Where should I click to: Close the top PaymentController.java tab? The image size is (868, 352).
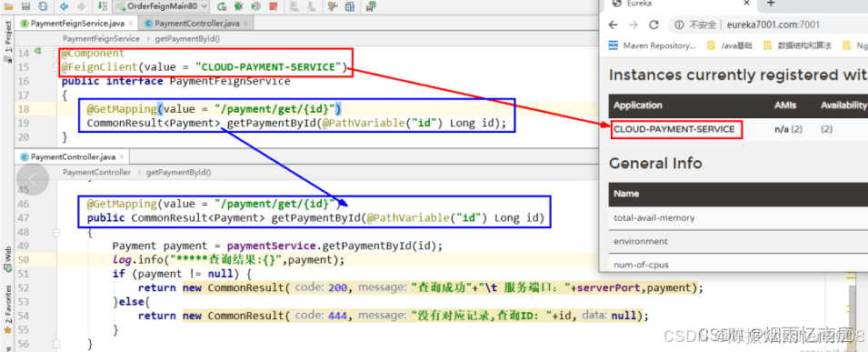(x=245, y=24)
